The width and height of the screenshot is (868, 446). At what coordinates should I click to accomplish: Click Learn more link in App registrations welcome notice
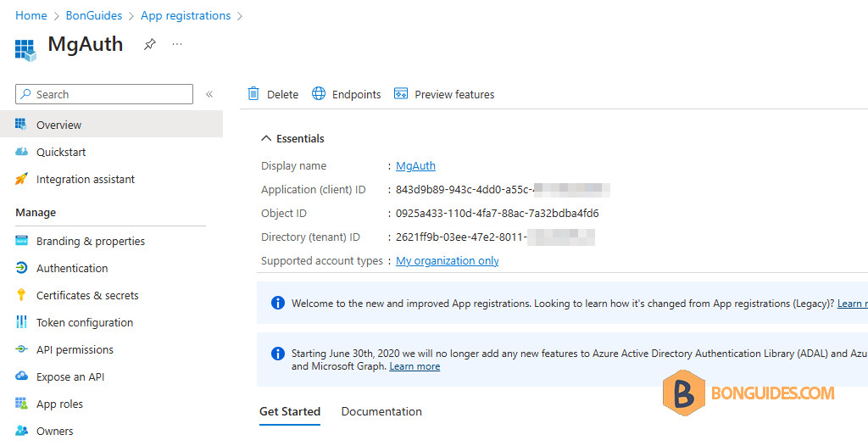tap(853, 304)
